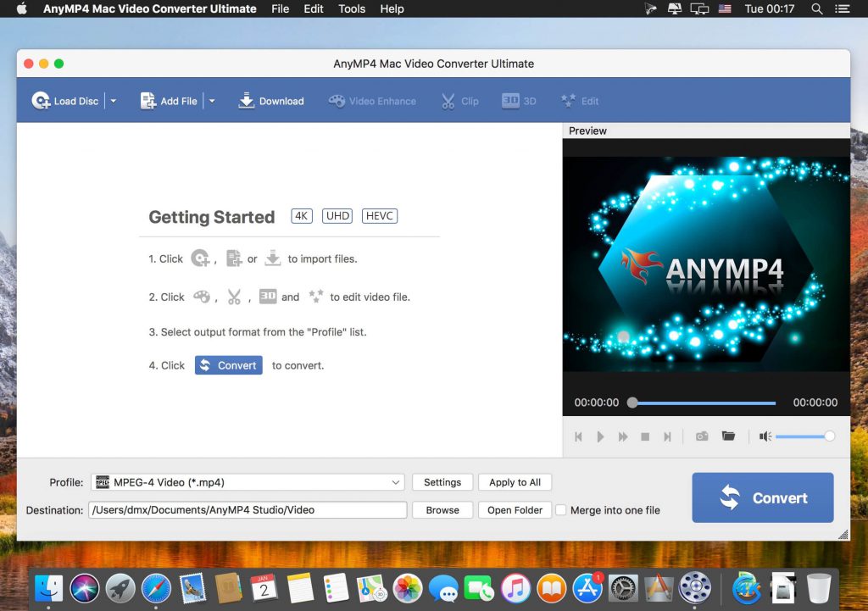Open the AnyMP4 Help menu
The width and height of the screenshot is (868, 611).
(x=392, y=8)
